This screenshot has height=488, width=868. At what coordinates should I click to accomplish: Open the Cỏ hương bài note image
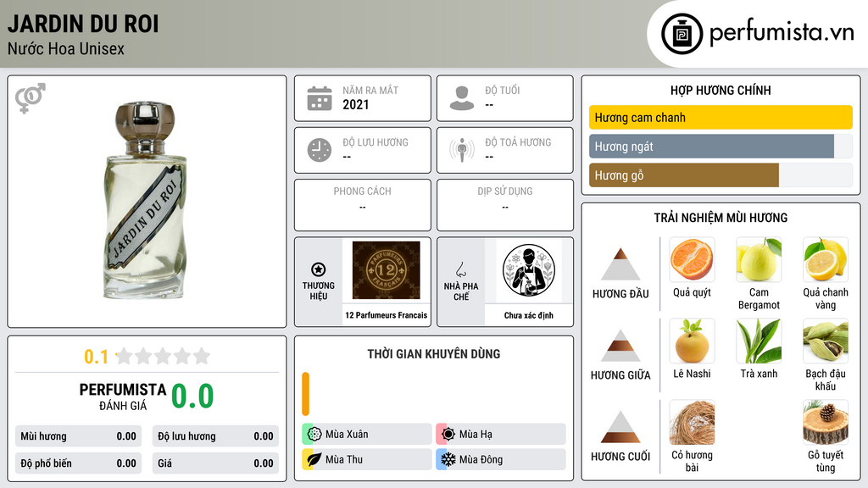click(x=692, y=422)
